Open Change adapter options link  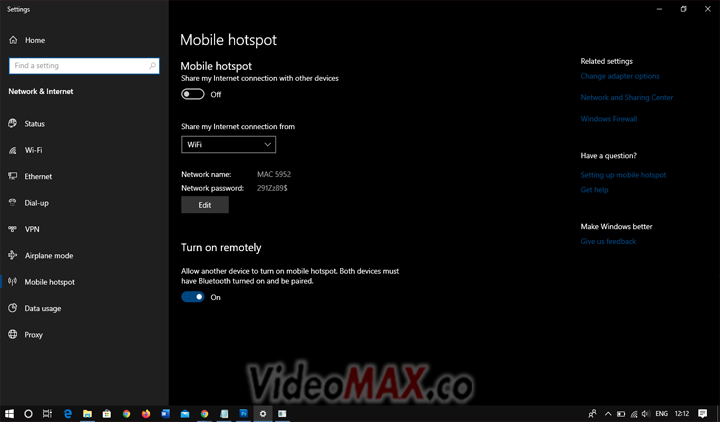tap(620, 76)
